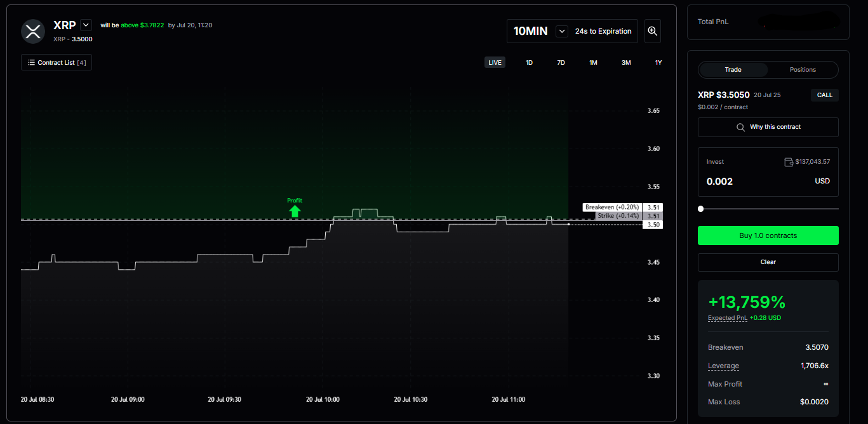Click the Strike (+0.14%) chart label
Viewport: 868px width, 424px height.
[x=618, y=216]
